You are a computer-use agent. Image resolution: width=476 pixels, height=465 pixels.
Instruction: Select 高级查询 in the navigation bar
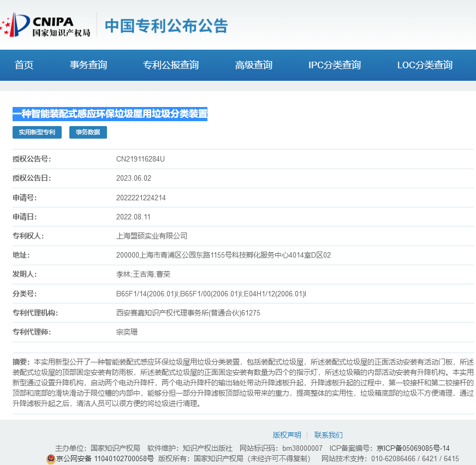click(254, 65)
